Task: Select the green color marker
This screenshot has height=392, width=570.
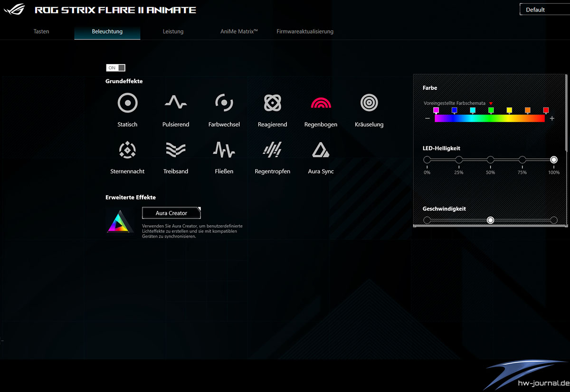Action: click(x=491, y=111)
